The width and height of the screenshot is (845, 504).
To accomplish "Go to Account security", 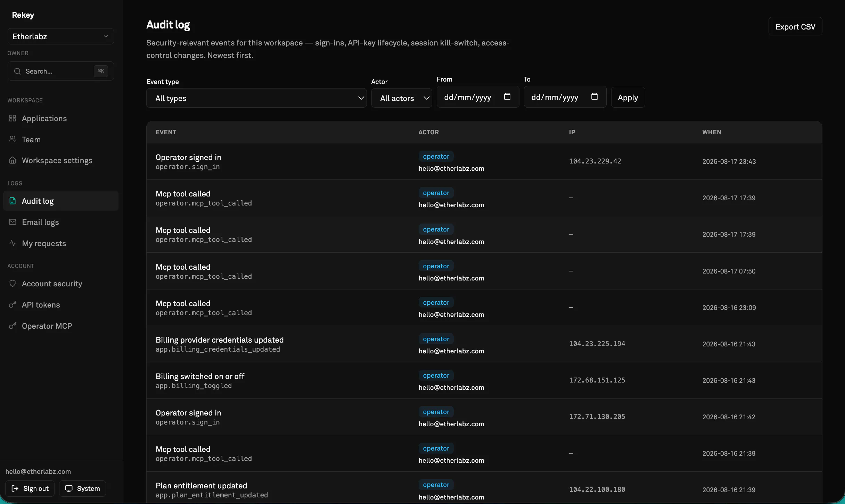I will click(61, 284).
